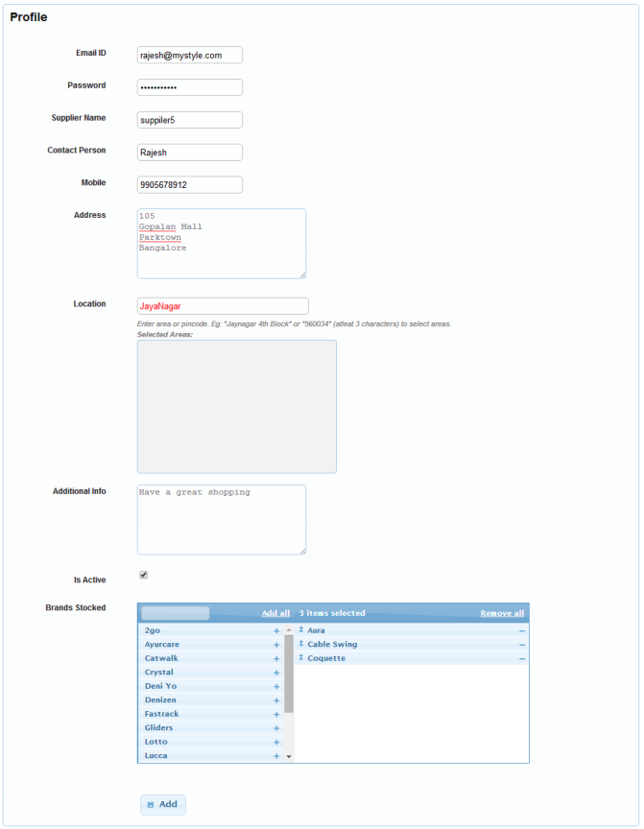Click the Additional Info textarea
644x829 pixels.
point(222,520)
